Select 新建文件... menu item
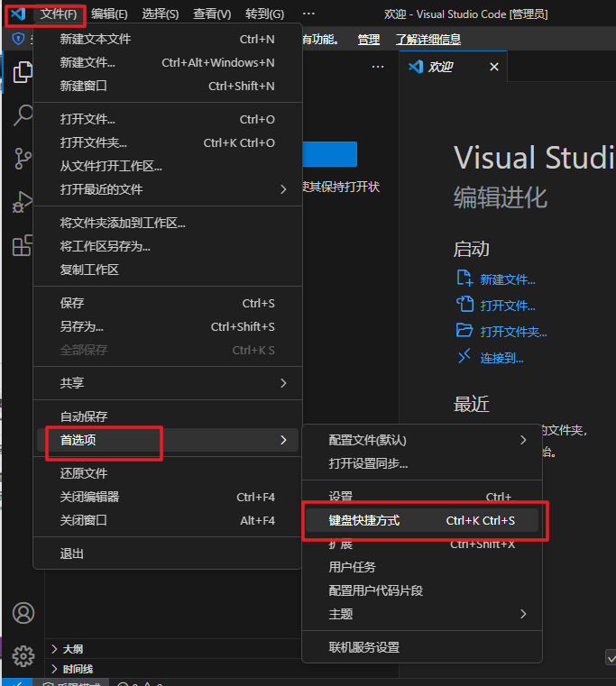Image resolution: width=616 pixels, height=686 pixels. (x=167, y=62)
